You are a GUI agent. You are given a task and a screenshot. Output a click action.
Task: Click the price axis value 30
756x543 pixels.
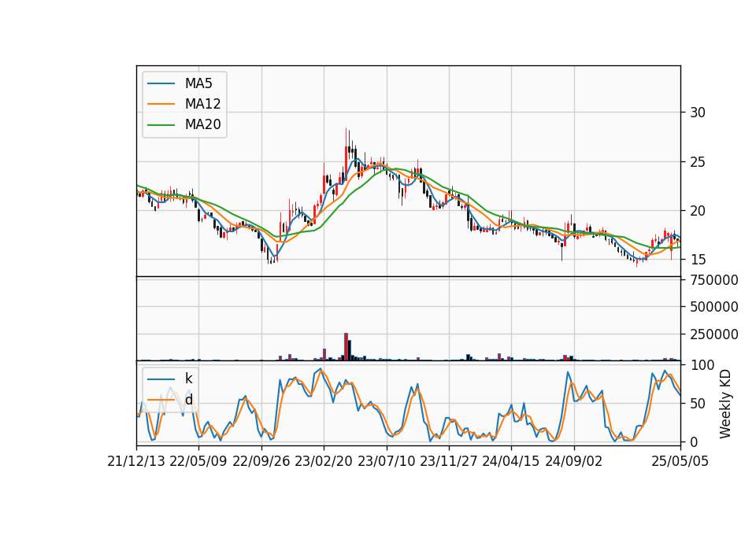698,113
